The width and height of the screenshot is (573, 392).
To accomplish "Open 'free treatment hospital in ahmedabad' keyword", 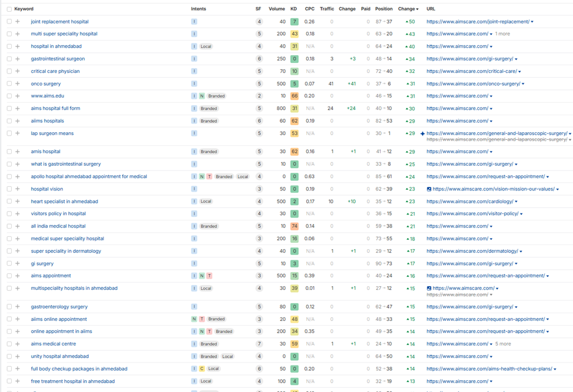I will (73, 381).
